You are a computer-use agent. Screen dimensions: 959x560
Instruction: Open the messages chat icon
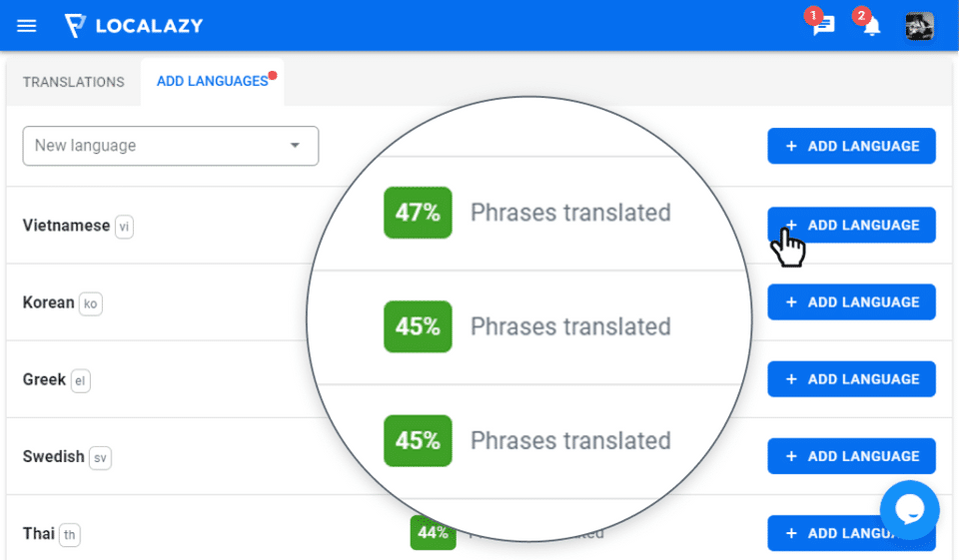823,26
